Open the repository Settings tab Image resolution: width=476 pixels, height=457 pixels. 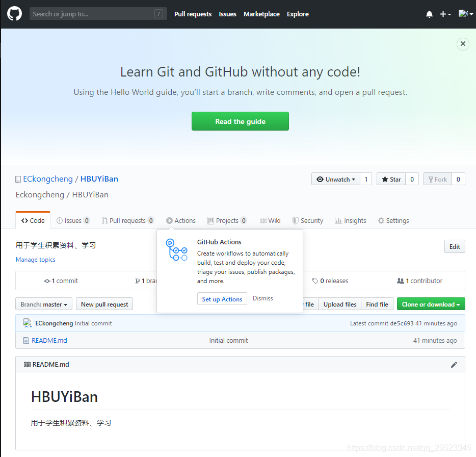(x=393, y=221)
